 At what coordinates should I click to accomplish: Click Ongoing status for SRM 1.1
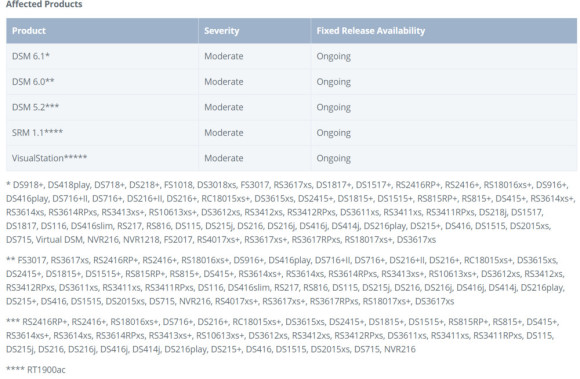pos(333,133)
